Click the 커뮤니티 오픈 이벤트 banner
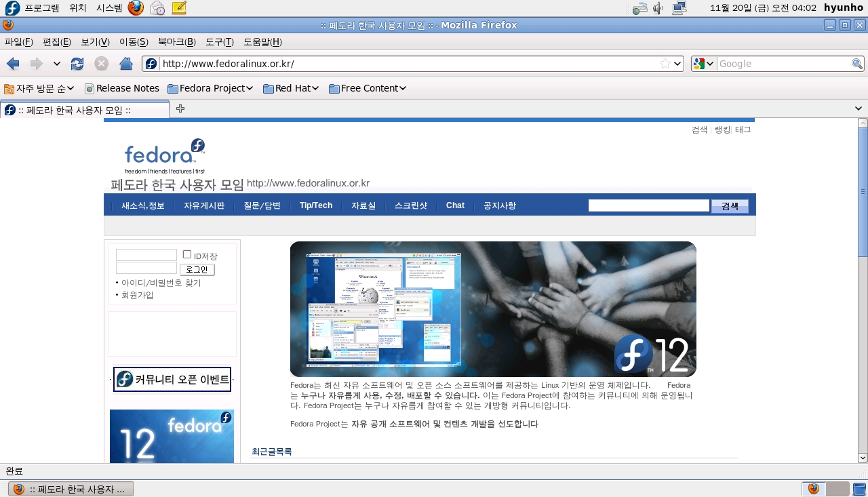 pos(172,379)
